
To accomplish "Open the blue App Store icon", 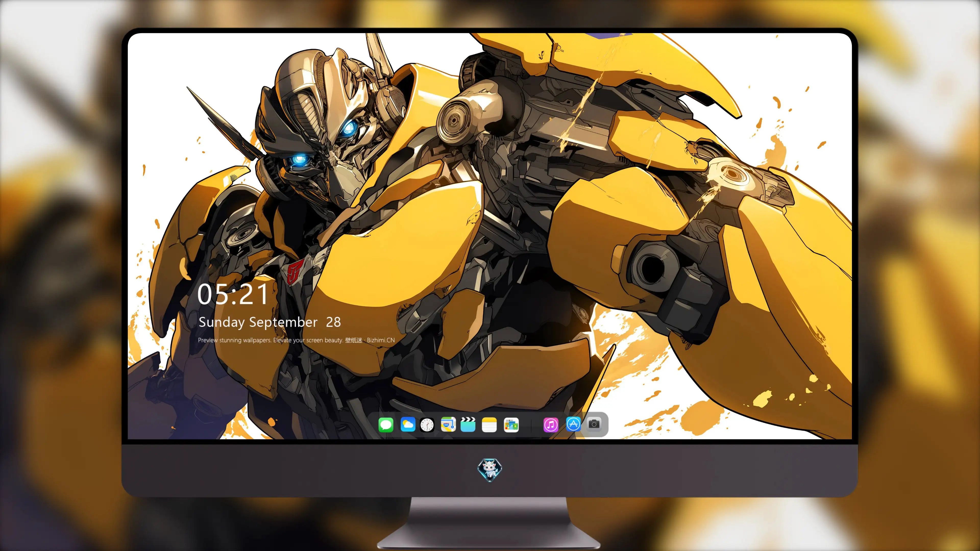I will 573,424.
